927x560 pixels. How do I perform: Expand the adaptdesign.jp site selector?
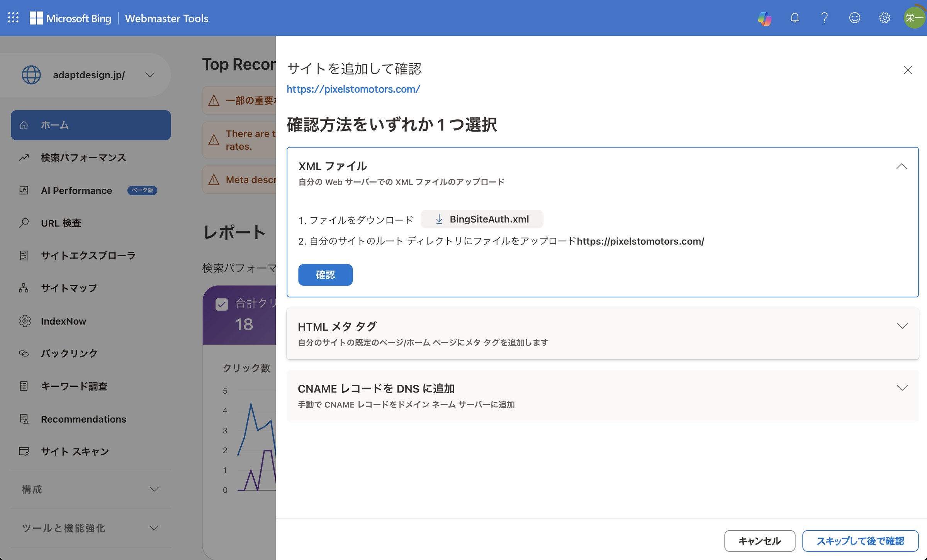pyautogui.click(x=150, y=75)
